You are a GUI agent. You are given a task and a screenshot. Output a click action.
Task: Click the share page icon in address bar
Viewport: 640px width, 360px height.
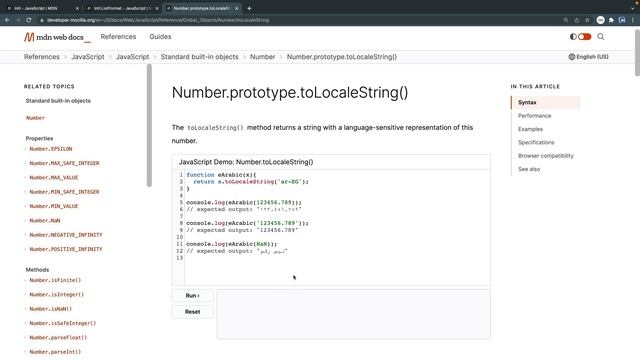(x=576, y=20)
